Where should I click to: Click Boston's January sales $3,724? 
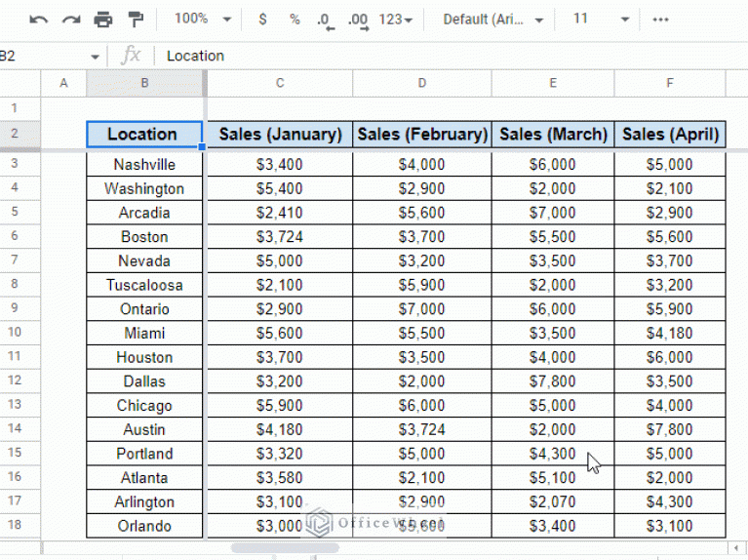point(280,237)
